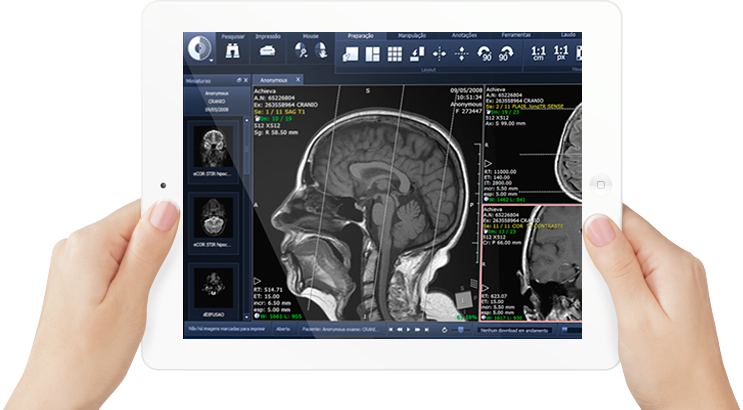Toggle the cine loop repeat icon
The image size is (743, 410).
(x=444, y=330)
